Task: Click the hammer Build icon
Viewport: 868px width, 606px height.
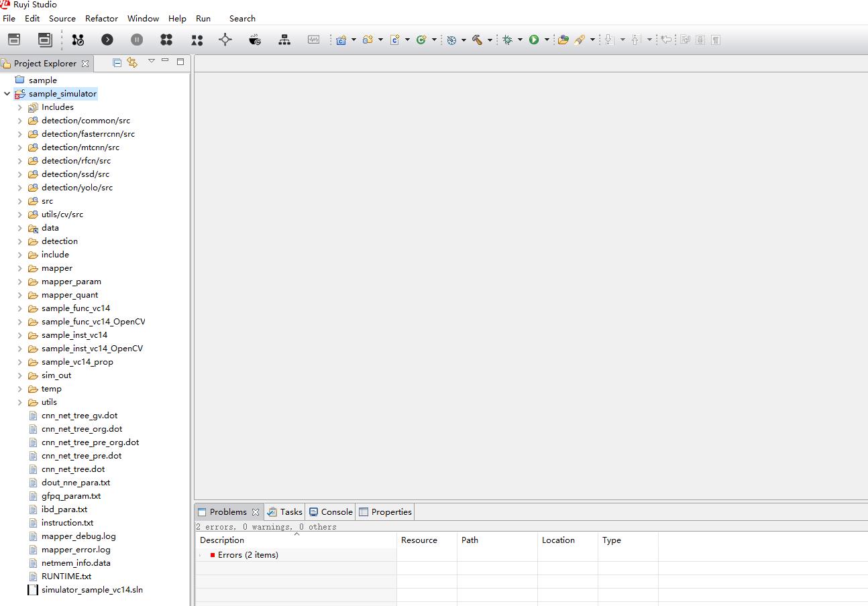Action: tap(477, 40)
